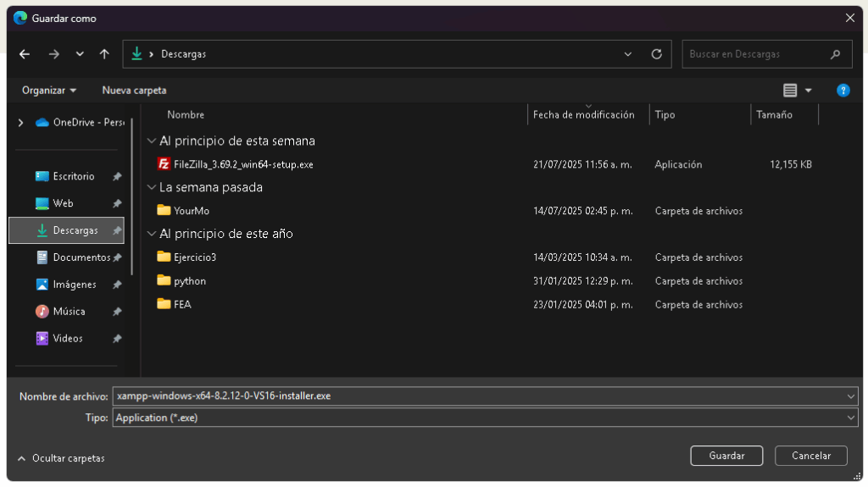Open the blue help icon

coord(843,91)
